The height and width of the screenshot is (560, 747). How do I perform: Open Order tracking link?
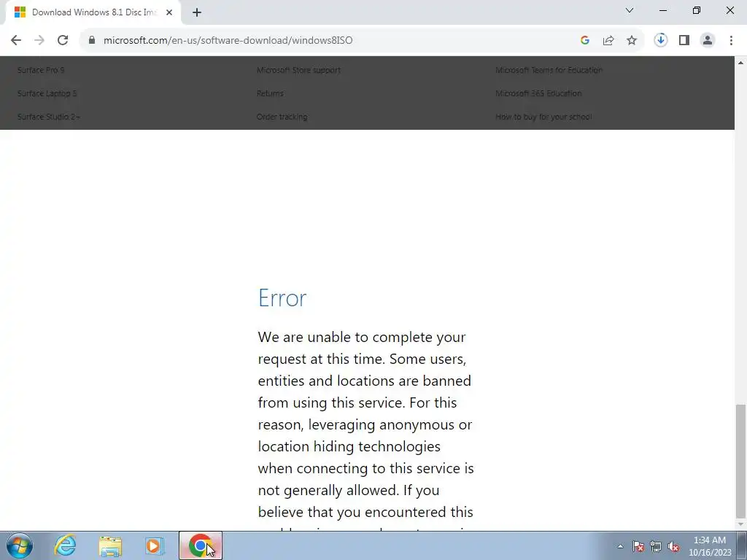(282, 117)
